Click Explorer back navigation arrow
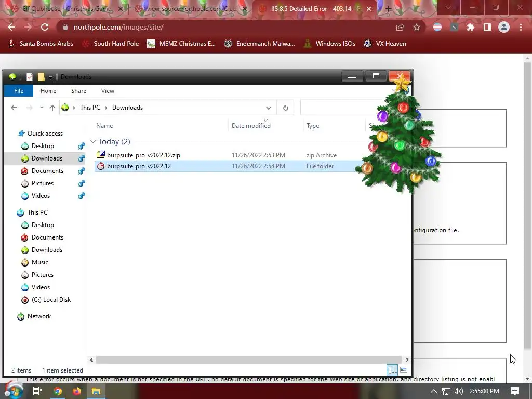The width and height of the screenshot is (532, 399). [14, 108]
